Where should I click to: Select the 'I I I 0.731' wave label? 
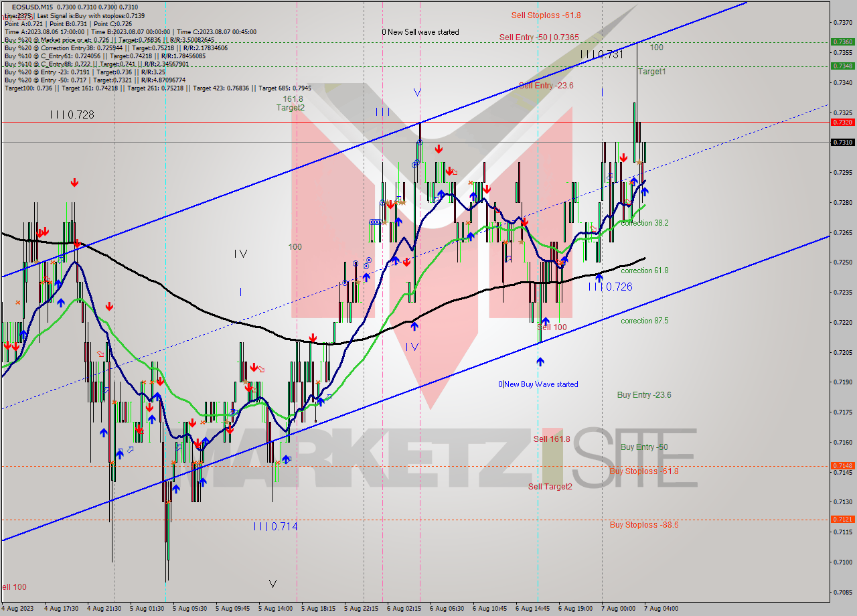[x=602, y=55]
